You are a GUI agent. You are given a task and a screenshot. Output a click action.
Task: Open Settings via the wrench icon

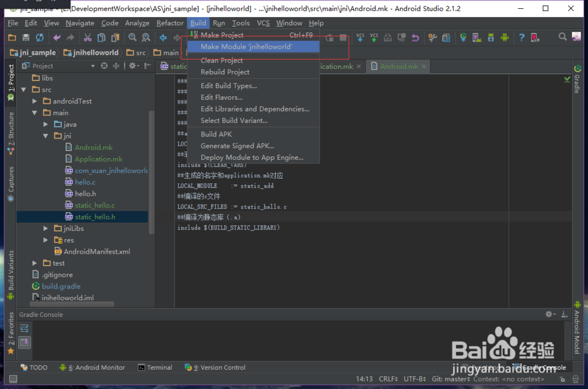pos(432,38)
